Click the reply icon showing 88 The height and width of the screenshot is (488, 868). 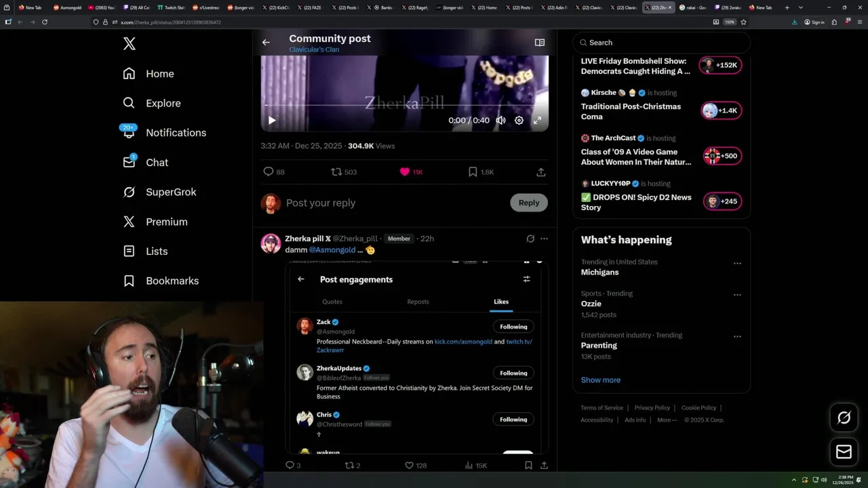click(274, 172)
